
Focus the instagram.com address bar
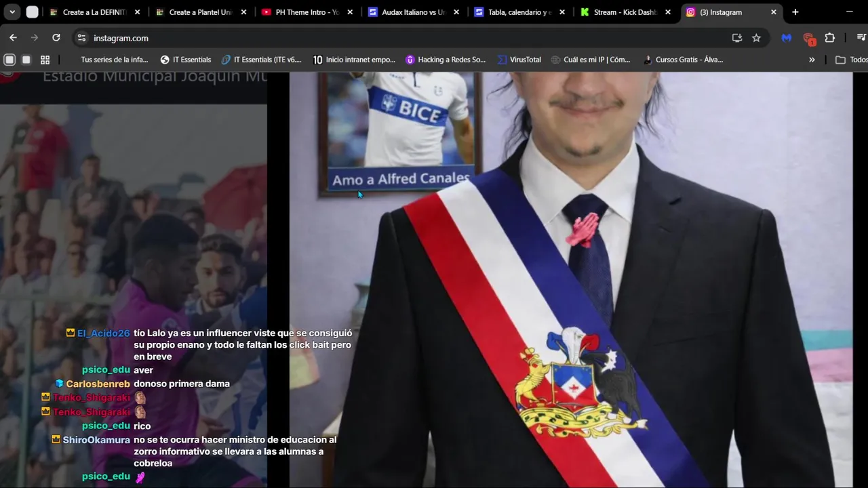coord(407,38)
